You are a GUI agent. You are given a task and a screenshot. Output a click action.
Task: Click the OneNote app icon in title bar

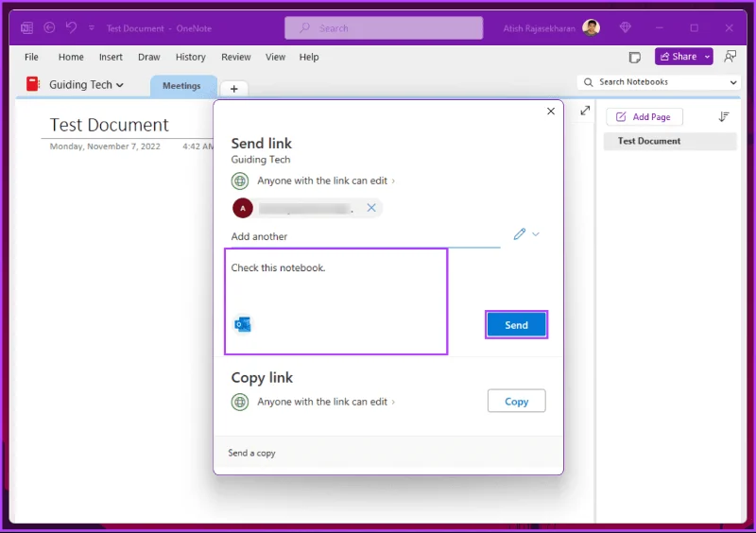pyautogui.click(x=27, y=28)
